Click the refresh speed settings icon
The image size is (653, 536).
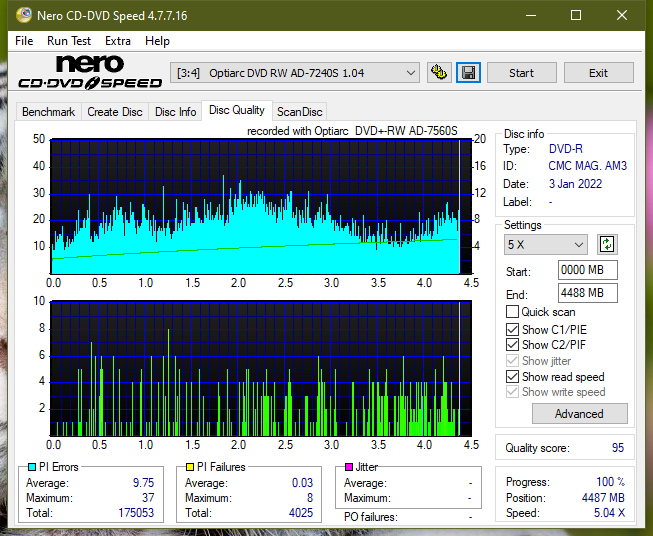click(x=607, y=244)
